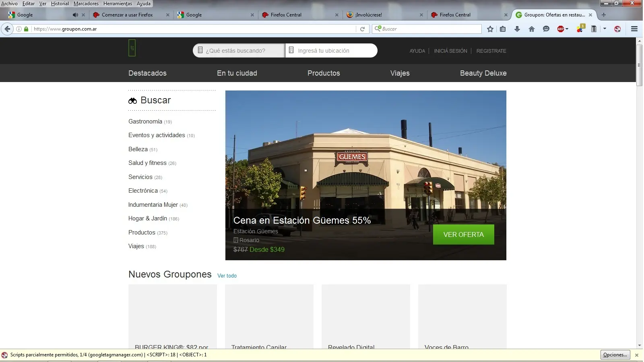Click the Ingresá tu ubicación location field
644x362 pixels.
coord(331,51)
